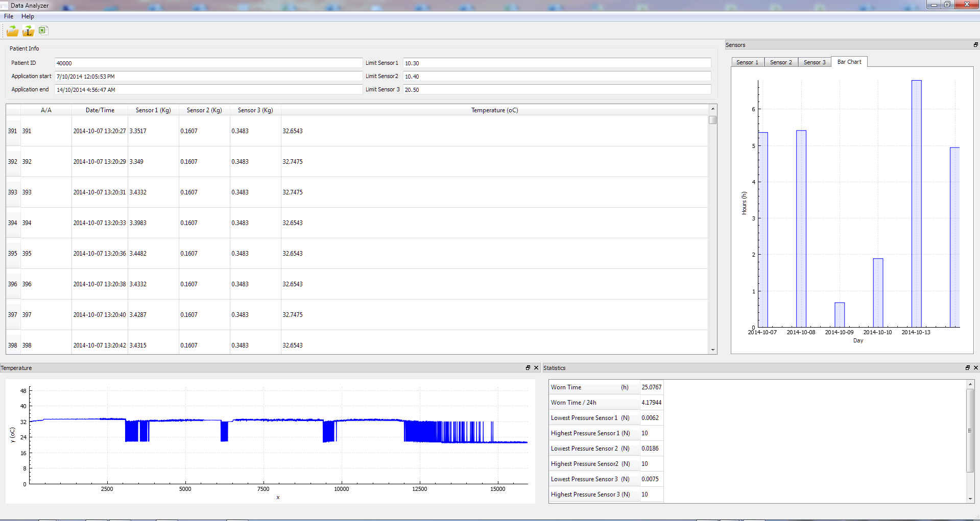Click Sensor 1 value 3.3983
Viewport: 980px width, 521px height.
point(153,223)
